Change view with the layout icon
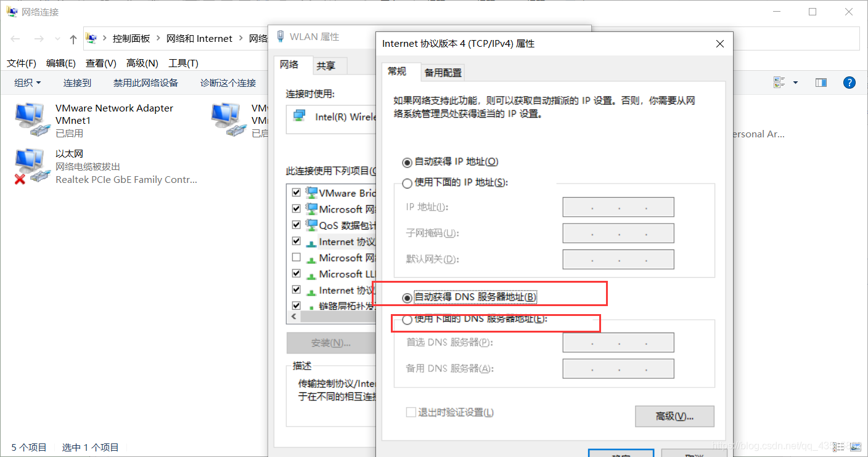The image size is (868, 457). tap(779, 83)
